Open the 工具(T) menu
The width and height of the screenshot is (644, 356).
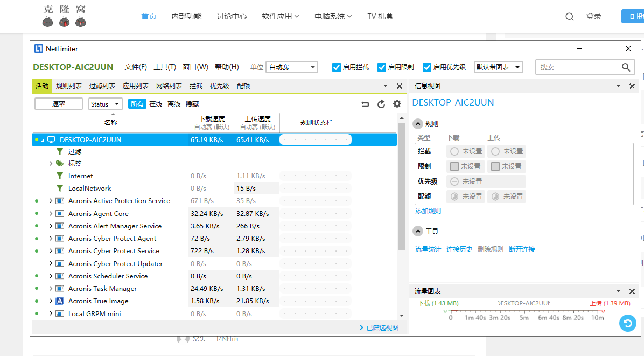pos(165,67)
